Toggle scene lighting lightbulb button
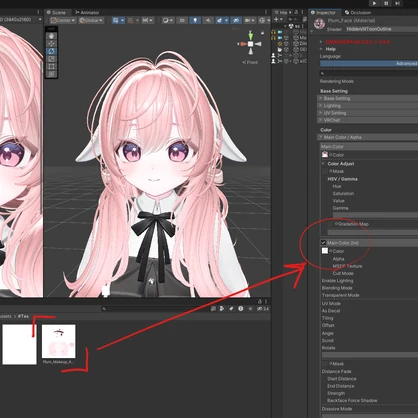This screenshot has height=418, width=418. [x=195, y=20]
